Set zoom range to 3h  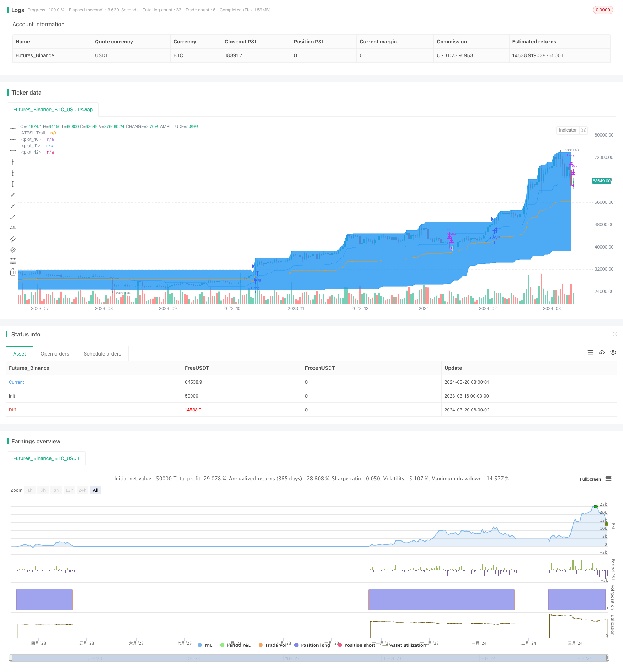(x=43, y=490)
